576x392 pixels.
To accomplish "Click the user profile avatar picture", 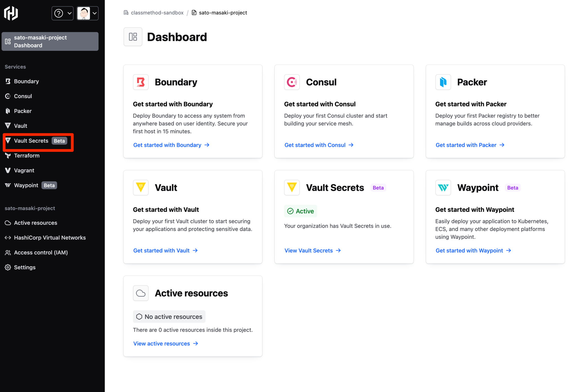I will 84,13.
